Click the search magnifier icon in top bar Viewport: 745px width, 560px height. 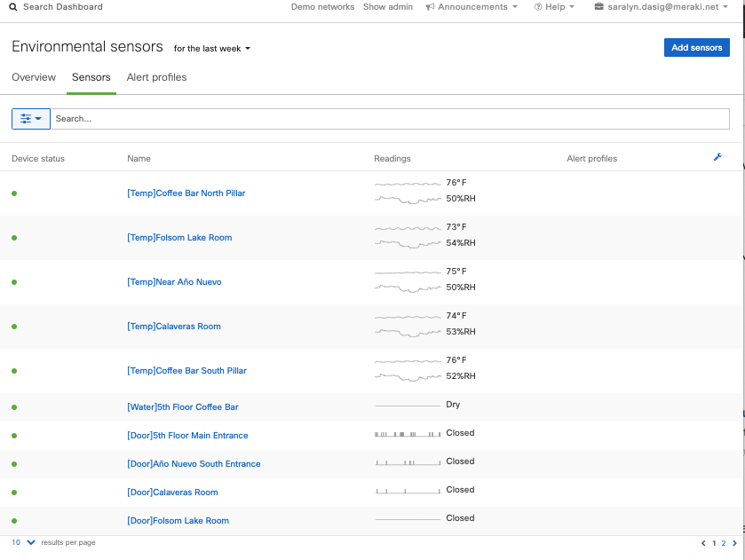(12, 7)
